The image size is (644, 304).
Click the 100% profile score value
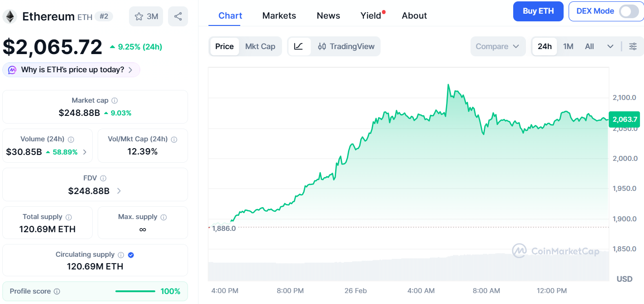[x=170, y=291]
